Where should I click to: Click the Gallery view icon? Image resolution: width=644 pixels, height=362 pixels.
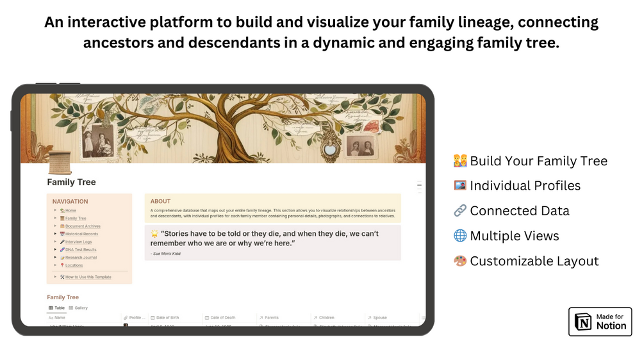point(71,308)
